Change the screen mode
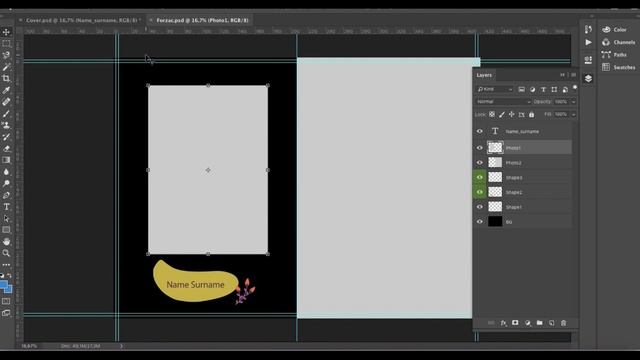Viewport: 640px width, 360px height. click(x=6, y=313)
